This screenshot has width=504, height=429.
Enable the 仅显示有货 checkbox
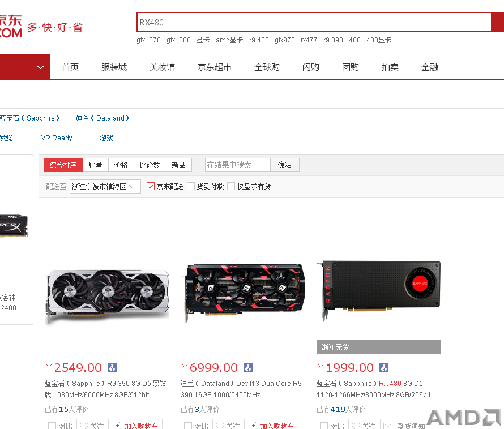[x=231, y=186]
